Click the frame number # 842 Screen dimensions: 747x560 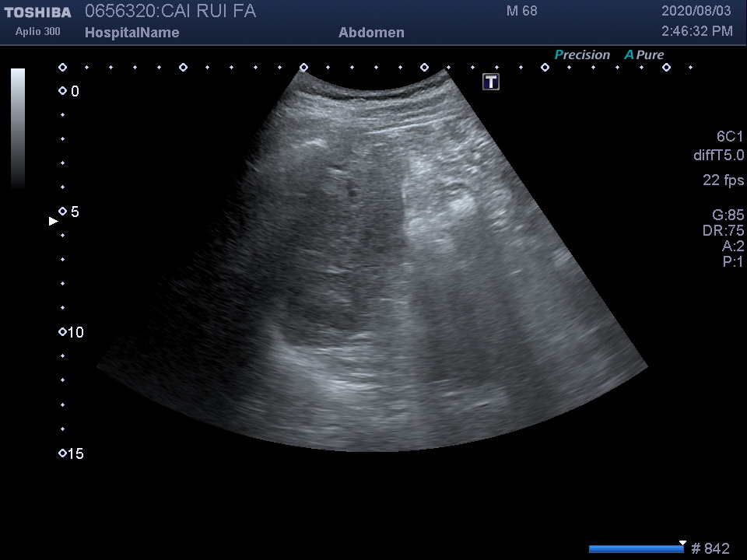point(710,549)
